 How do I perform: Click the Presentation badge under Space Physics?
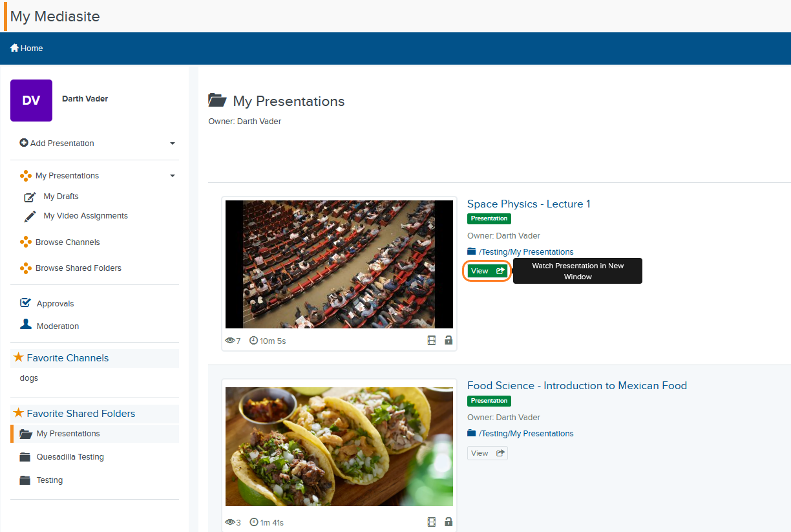click(489, 218)
